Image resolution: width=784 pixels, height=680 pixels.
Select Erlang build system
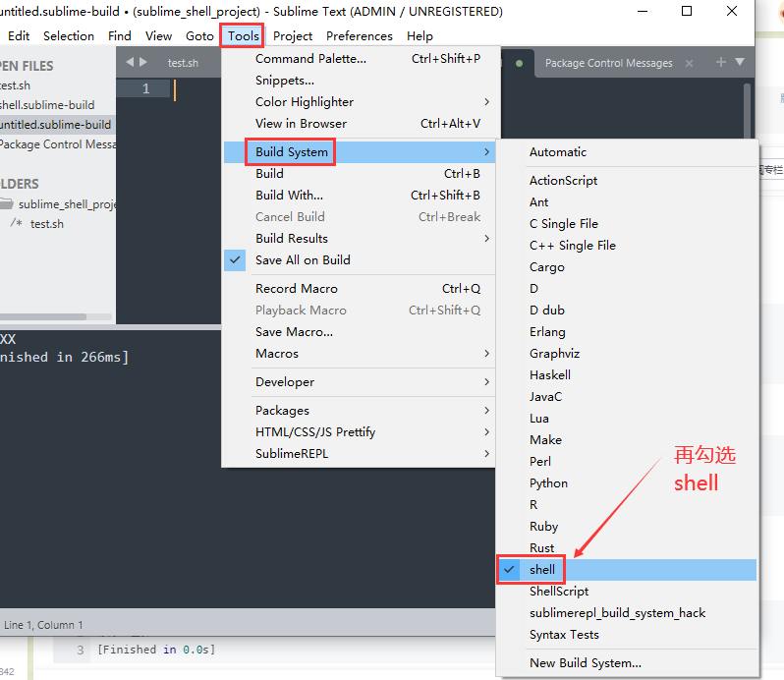click(x=627, y=332)
